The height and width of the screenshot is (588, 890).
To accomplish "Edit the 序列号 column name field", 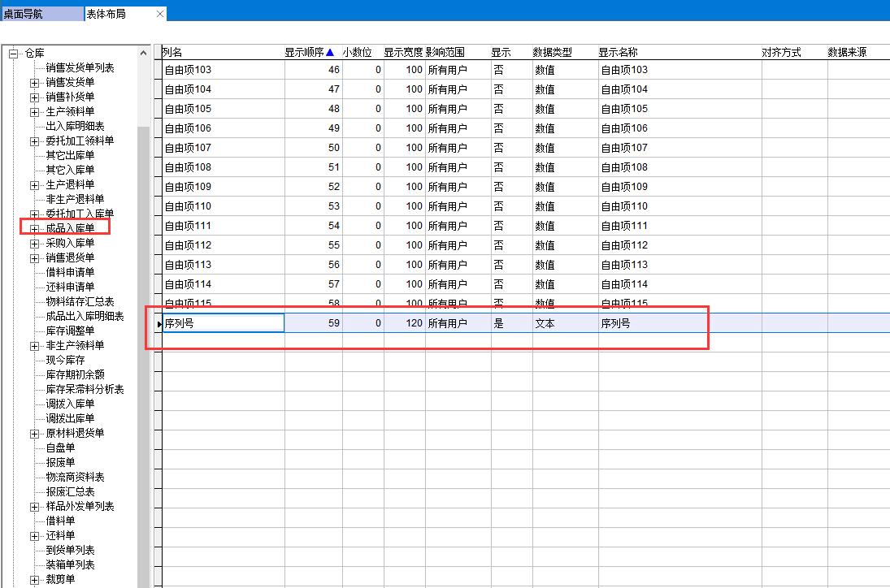I will [x=223, y=323].
